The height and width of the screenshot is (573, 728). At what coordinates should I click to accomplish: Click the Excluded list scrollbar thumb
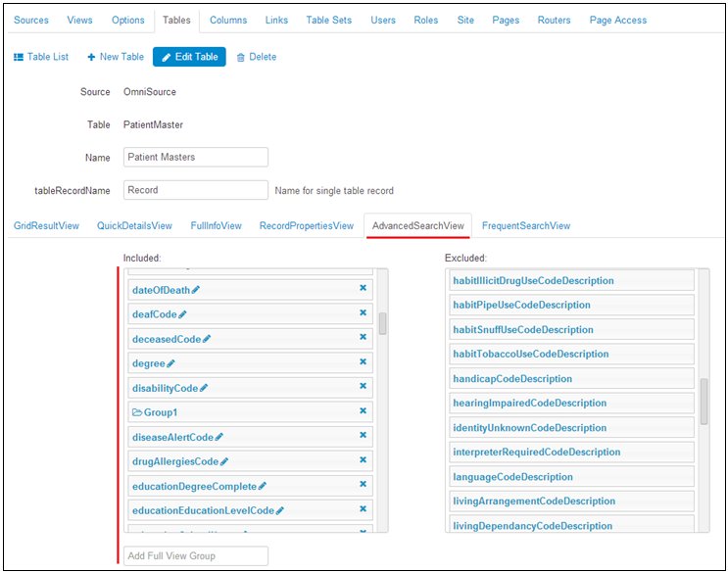click(x=704, y=402)
